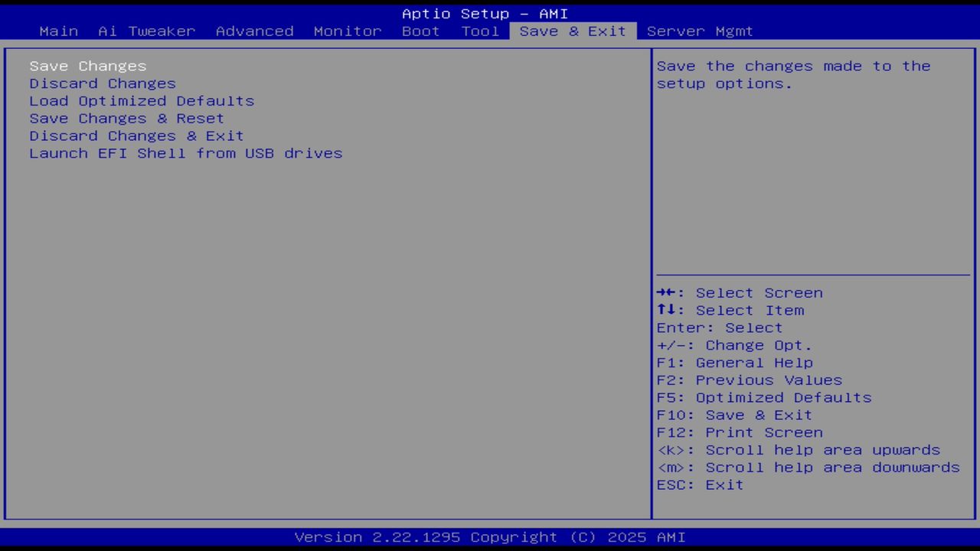Click the Aptio Setup title bar
Screen dimensions: 980x551
tap(485, 13)
